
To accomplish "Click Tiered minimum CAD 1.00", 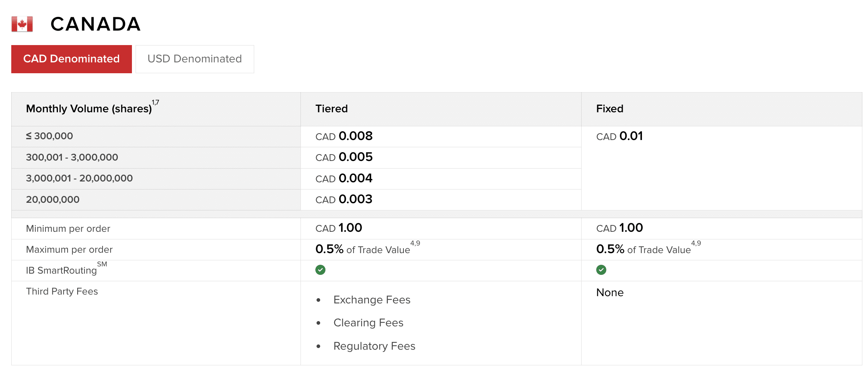I will (339, 228).
